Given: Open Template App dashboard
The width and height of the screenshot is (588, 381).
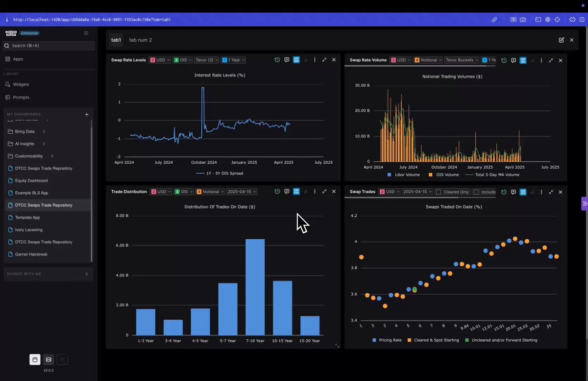Looking at the screenshot, I should [27, 217].
